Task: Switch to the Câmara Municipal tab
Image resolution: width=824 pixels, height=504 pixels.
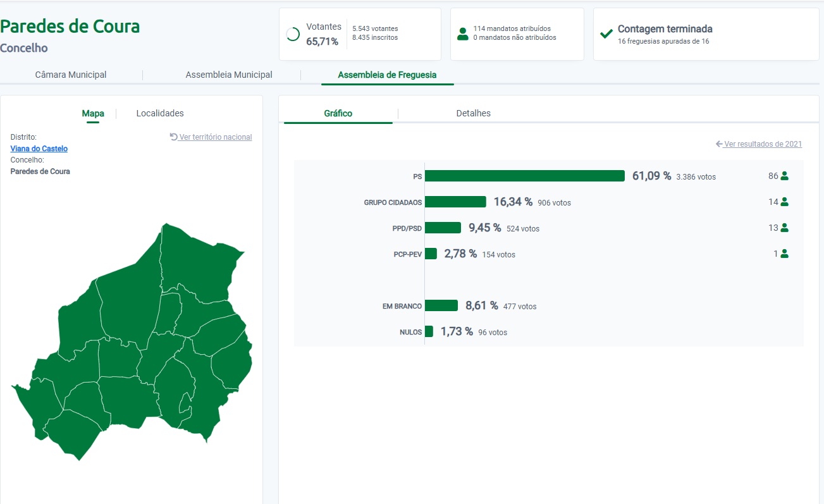Action: point(71,75)
